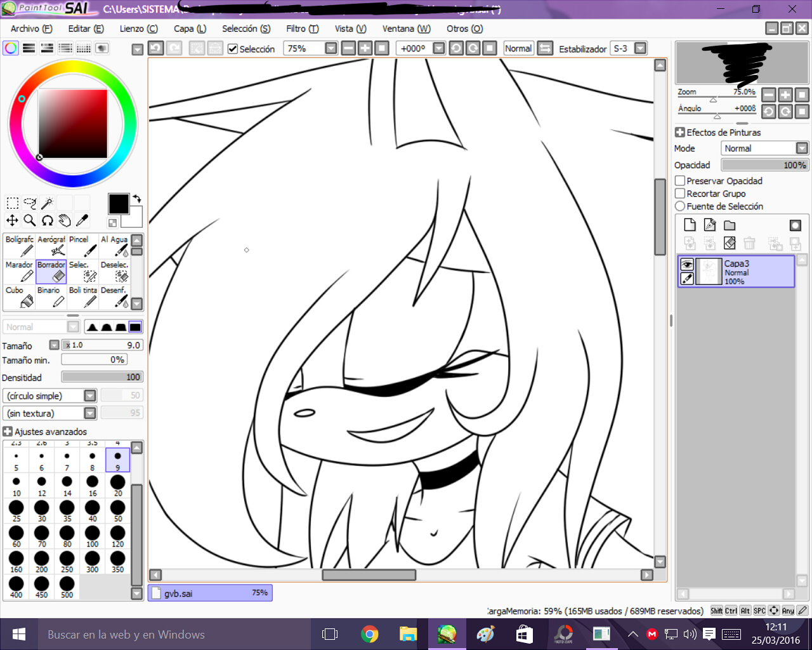Flip the canvas view horizontally
The image size is (812, 650).
pos(545,48)
